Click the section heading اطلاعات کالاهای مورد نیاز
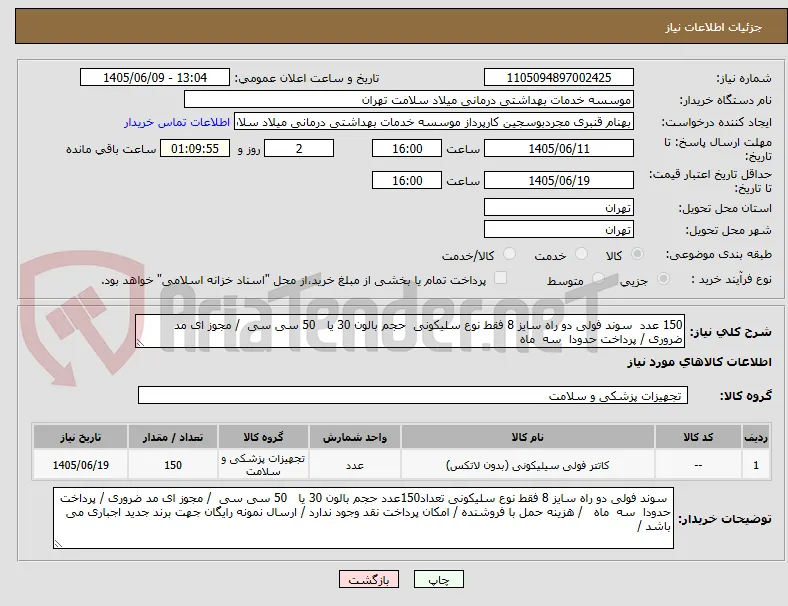The image size is (788, 606). [699, 362]
